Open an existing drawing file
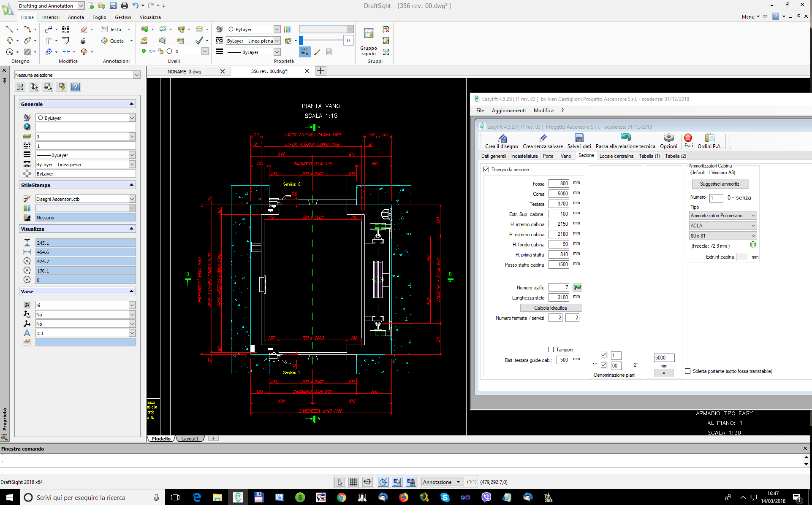Screen dimensions: 812x505 point(102,5)
